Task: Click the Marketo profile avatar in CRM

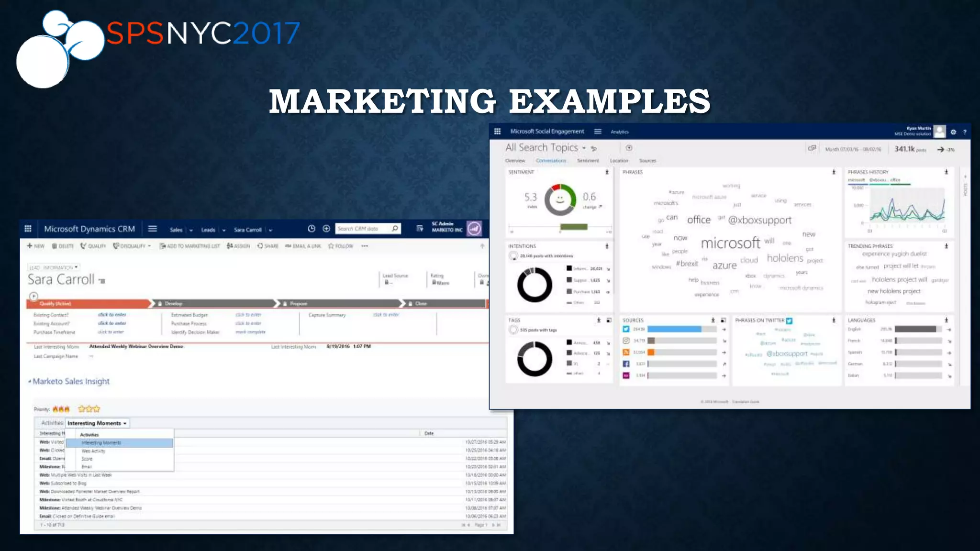Action: click(474, 229)
